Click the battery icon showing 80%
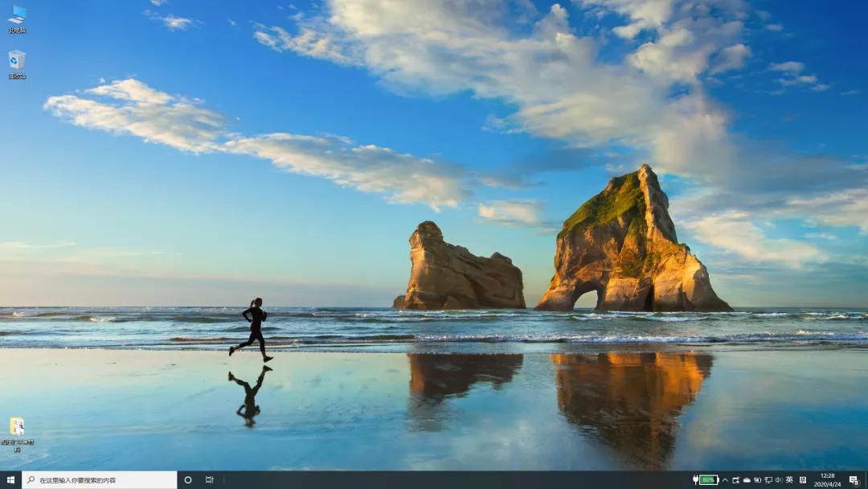 pos(706,480)
